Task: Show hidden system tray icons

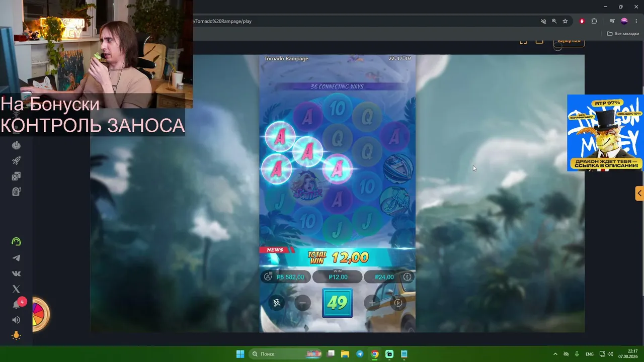Action: 555,354
